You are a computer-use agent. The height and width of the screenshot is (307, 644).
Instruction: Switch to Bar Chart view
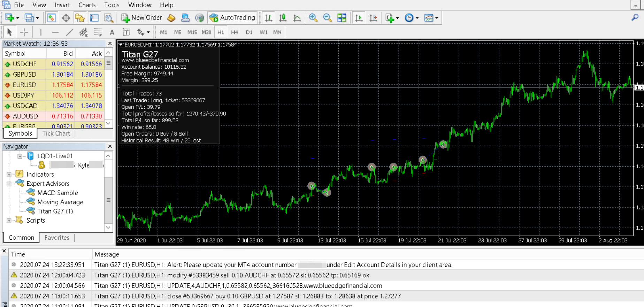coord(269,18)
